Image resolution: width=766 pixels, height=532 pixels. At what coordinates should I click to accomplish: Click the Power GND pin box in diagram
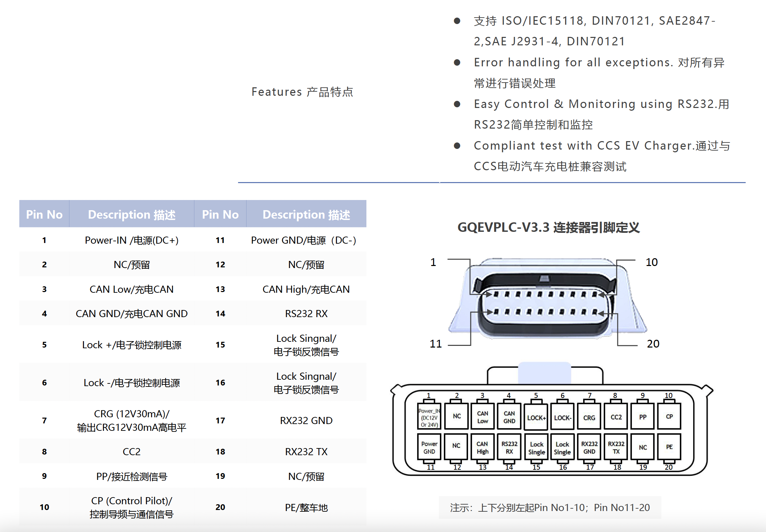pyautogui.click(x=429, y=447)
